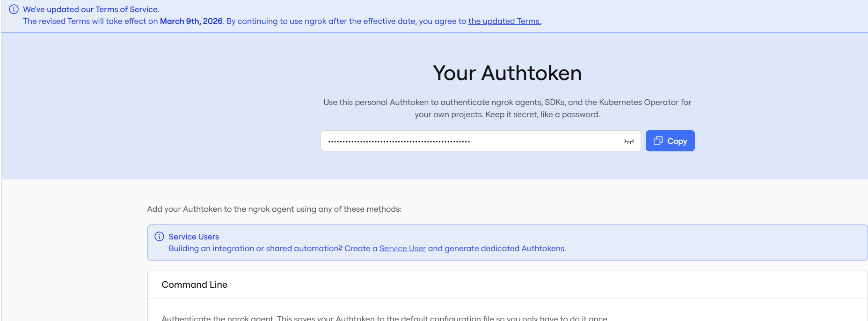Focus the masked Authtoken input field
The image size is (868, 321).
click(481, 141)
